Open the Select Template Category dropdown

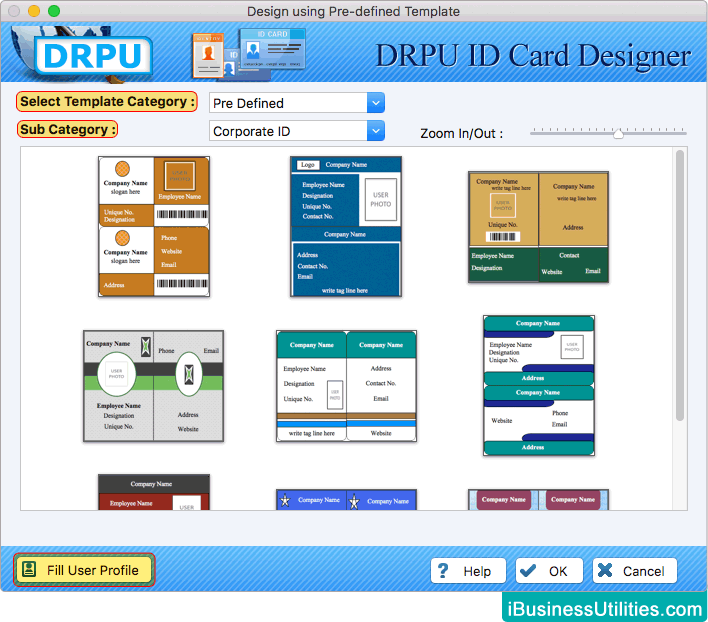tap(297, 103)
